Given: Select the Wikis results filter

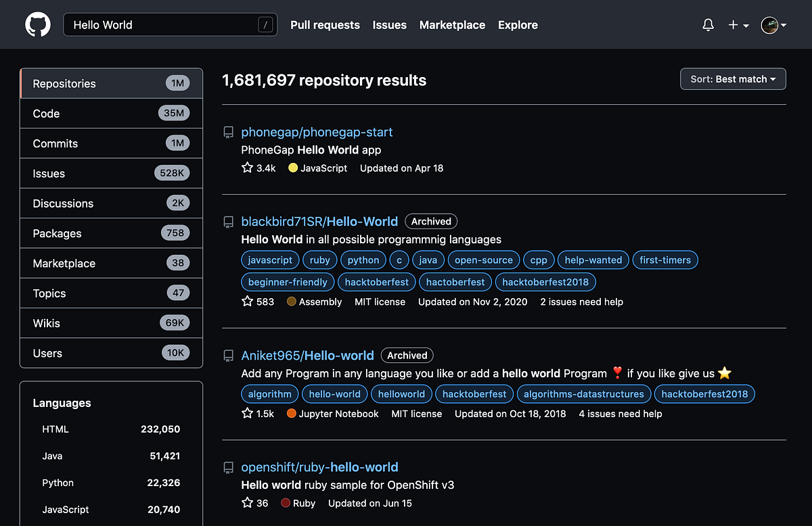Looking at the screenshot, I should (x=112, y=323).
